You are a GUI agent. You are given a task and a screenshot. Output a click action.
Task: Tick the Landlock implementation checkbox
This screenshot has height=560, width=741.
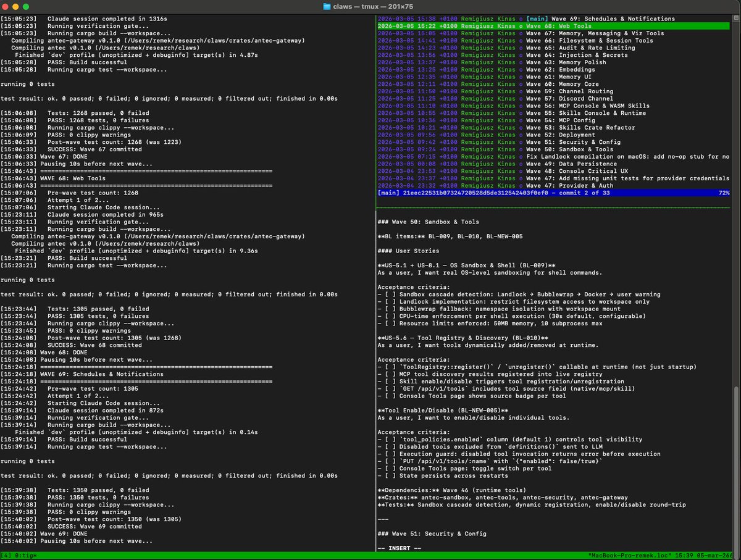(x=390, y=302)
